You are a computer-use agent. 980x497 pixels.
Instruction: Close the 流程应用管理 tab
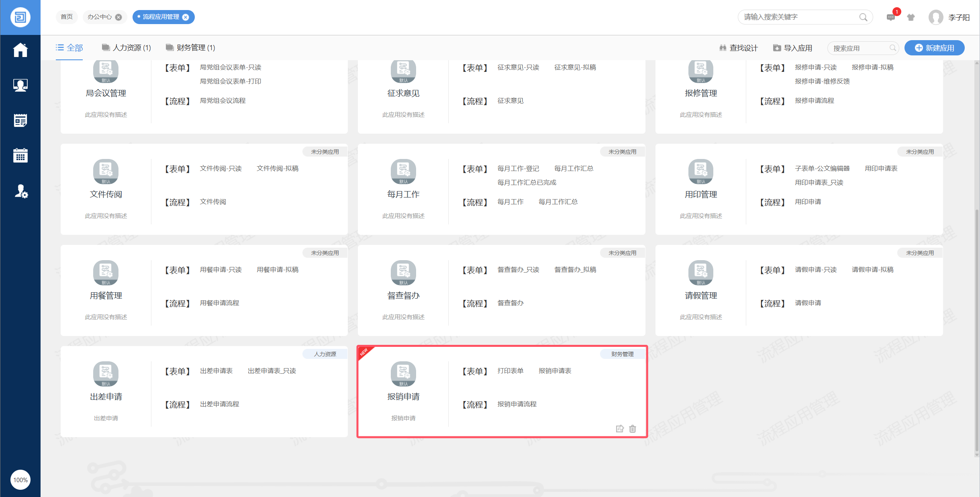click(186, 17)
